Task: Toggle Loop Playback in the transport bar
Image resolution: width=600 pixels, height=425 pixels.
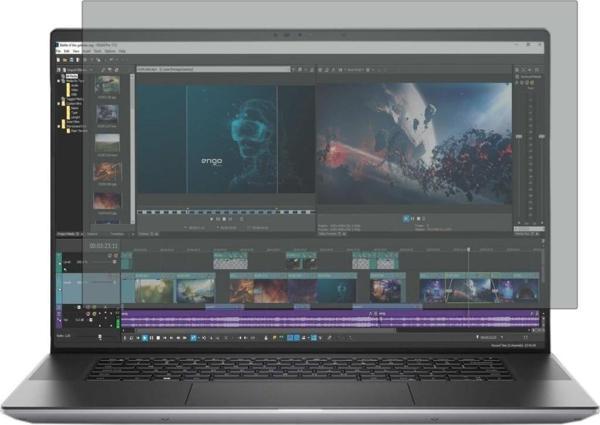Action: point(131,338)
